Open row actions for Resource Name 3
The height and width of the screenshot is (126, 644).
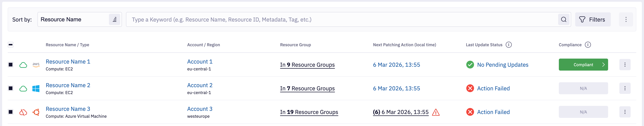625,112
